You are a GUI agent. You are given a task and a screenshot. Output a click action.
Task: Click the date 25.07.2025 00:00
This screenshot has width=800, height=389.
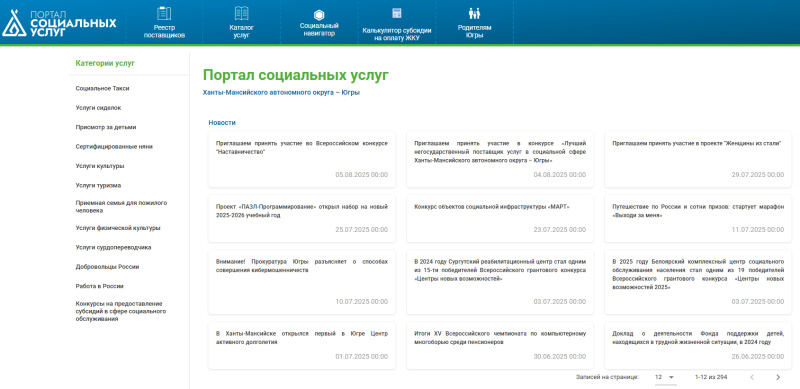(x=361, y=230)
